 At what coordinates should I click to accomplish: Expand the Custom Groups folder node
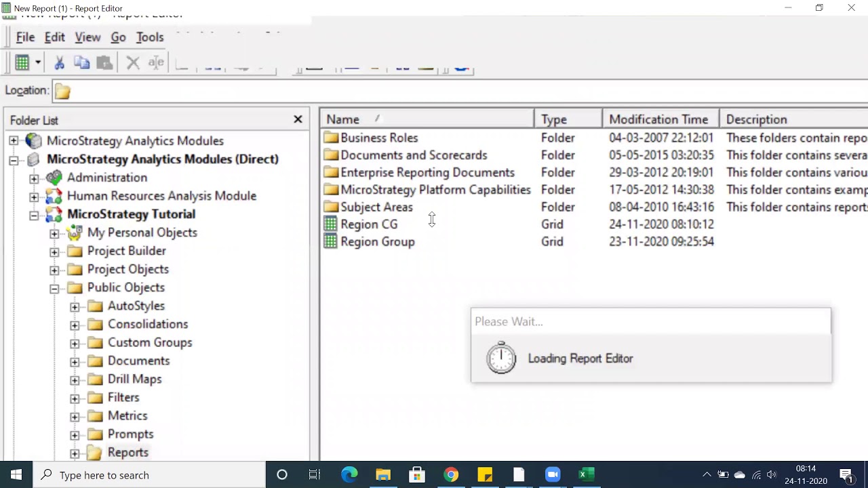click(75, 343)
